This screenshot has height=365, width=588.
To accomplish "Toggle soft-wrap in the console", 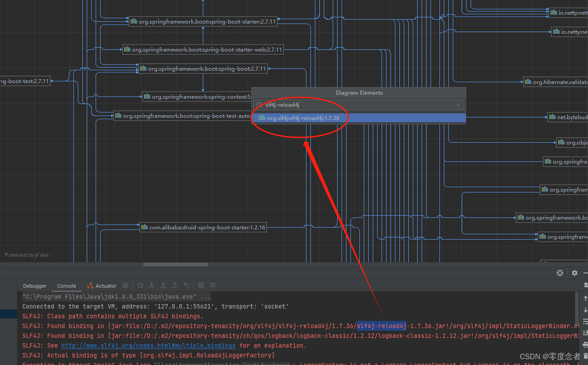I will pyautogui.click(x=585, y=321).
